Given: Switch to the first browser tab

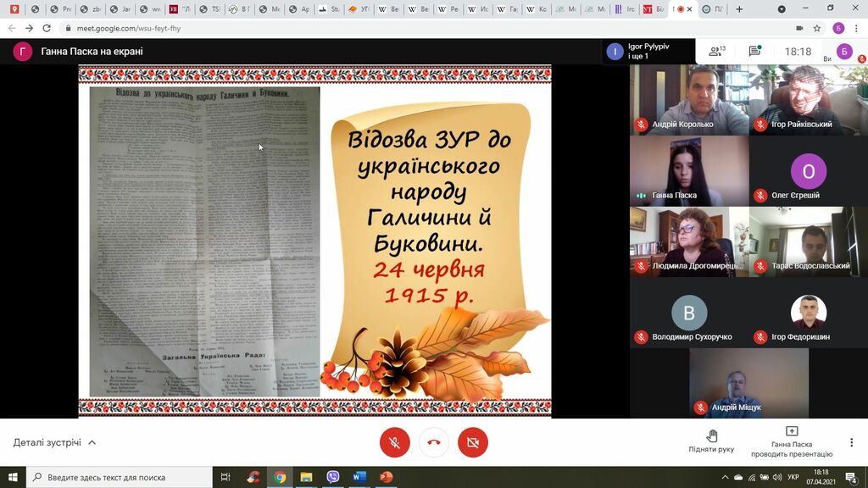Looking at the screenshot, I should click(x=14, y=9).
